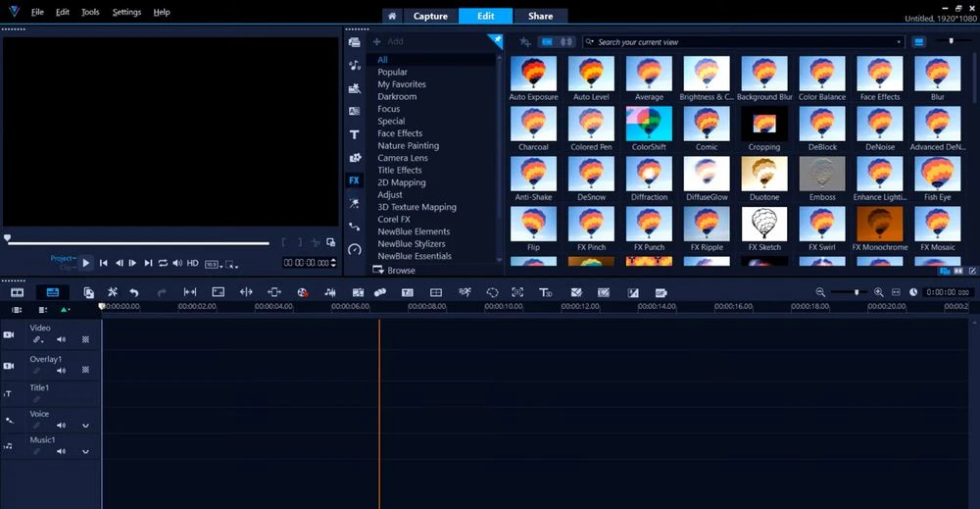Switch to Storyboard view
The image size is (980, 509).
17,292
